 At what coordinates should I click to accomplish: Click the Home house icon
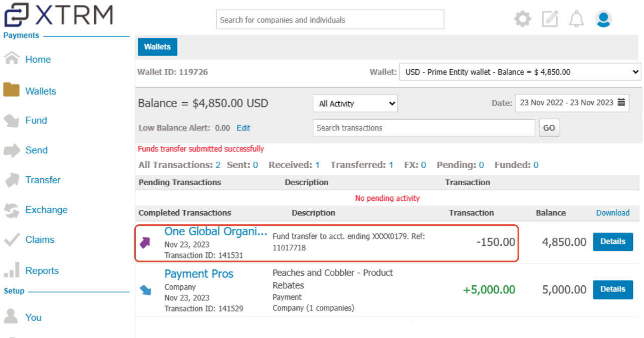(12, 59)
